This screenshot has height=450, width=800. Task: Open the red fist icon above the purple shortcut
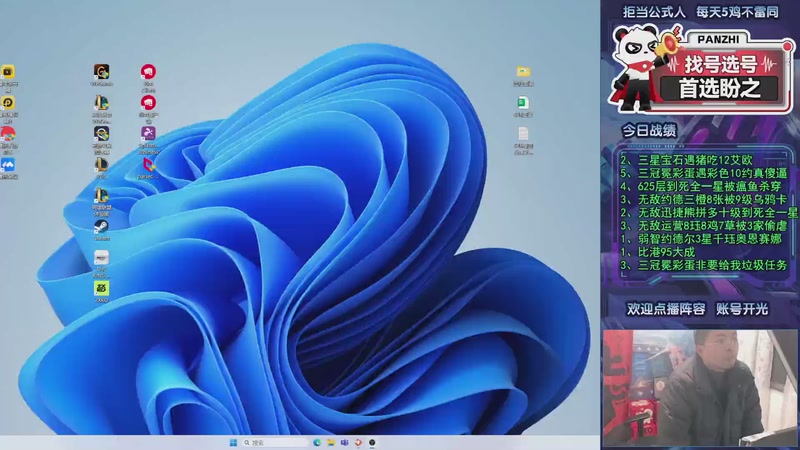[x=148, y=103]
